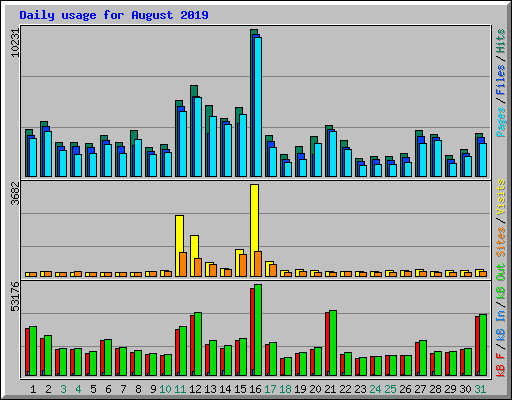Click green weekend day label 25

pyautogui.click(x=390, y=389)
